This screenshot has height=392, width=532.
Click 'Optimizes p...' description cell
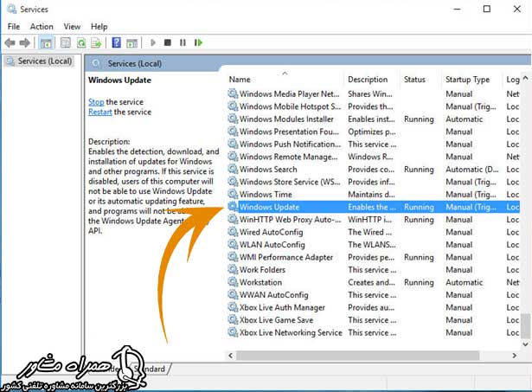[x=371, y=132]
